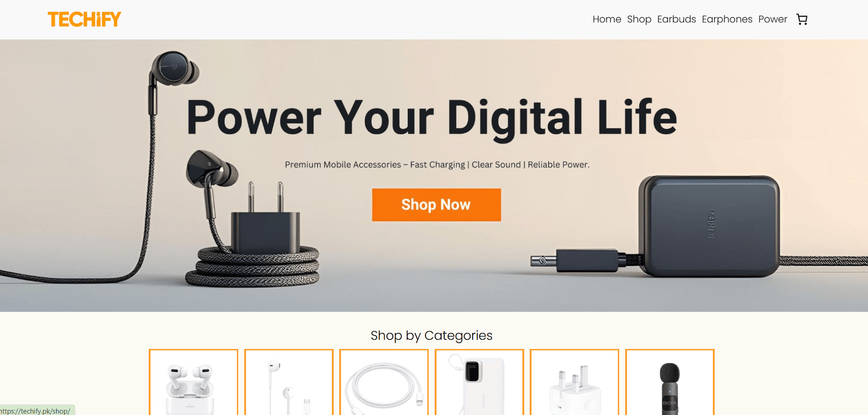
Task: Select Earbuds in the navigation bar
Action: coord(677,19)
